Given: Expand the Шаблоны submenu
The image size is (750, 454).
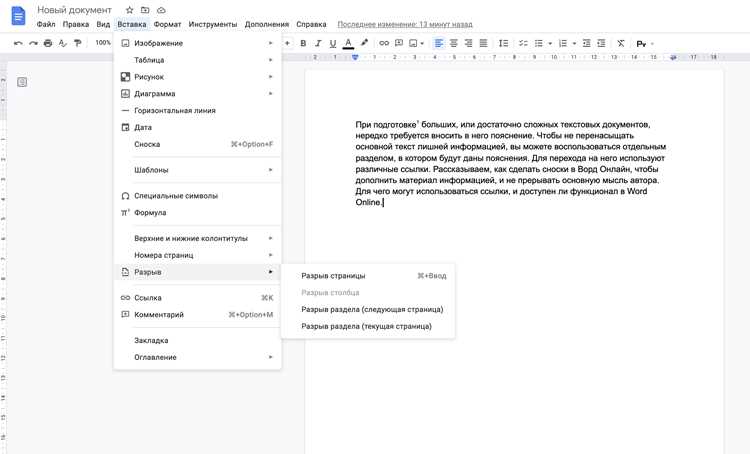Looking at the screenshot, I should (x=198, y=170).
